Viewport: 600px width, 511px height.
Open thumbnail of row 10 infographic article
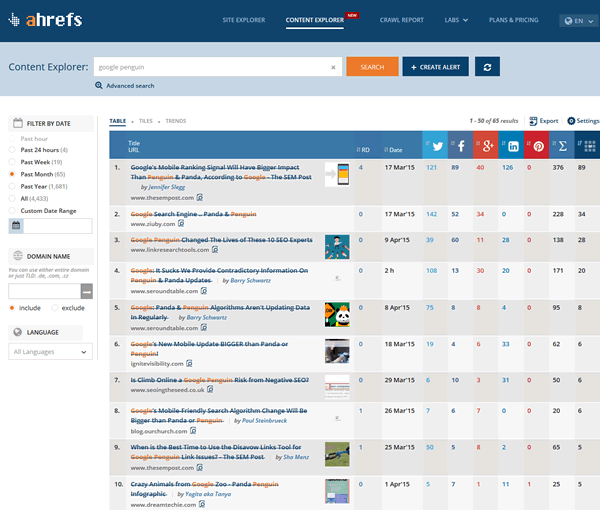[x=337, y=491]
